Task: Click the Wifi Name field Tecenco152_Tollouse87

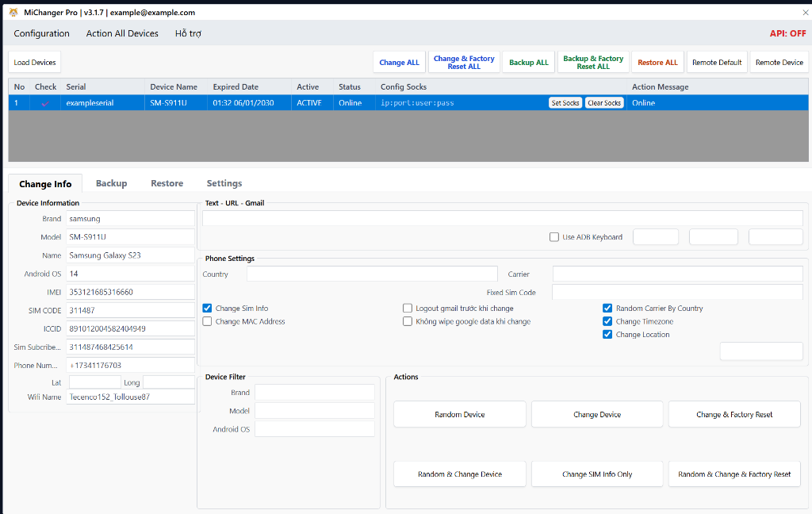Action: 130,397
